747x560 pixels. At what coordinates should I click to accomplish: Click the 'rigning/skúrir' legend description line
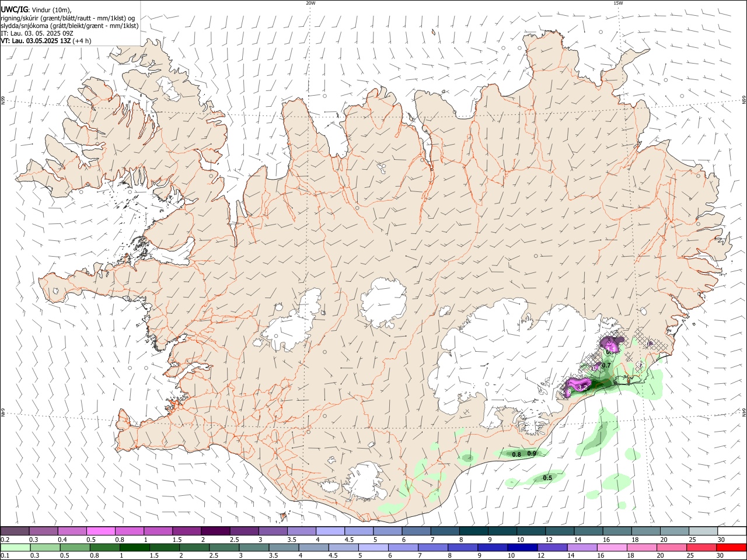coord(68,18)
